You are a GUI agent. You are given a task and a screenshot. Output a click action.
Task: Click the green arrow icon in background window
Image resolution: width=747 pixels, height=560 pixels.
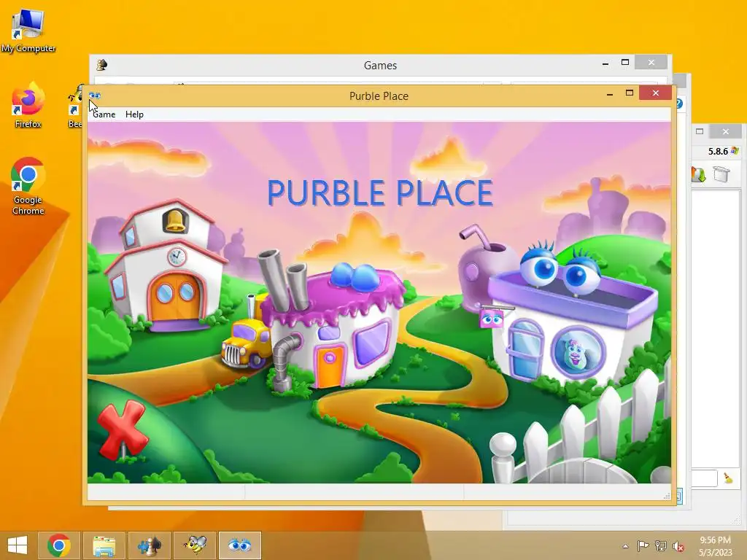[698, 174]
